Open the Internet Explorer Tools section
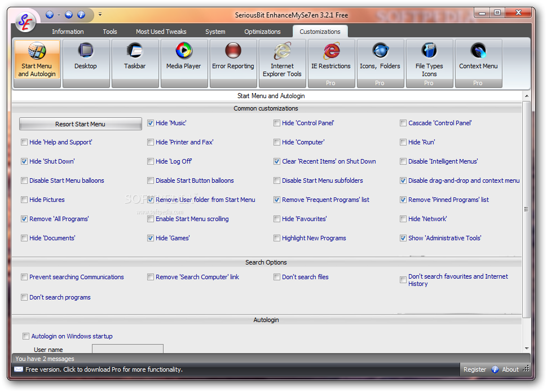This screenshot has height=392, width=547. (x=282, y=63)
